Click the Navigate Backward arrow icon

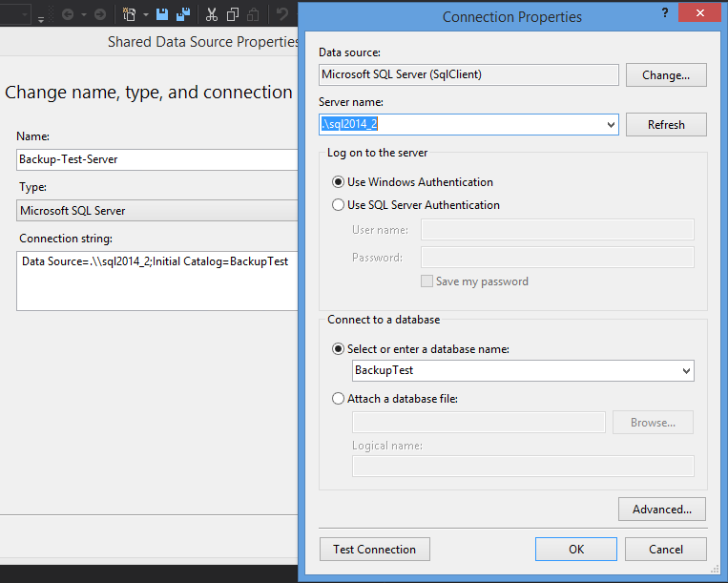tap(68, 14)
